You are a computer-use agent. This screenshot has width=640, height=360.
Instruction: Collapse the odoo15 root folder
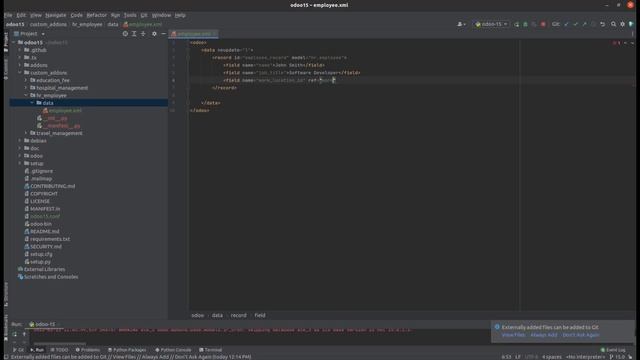[14, 42]
